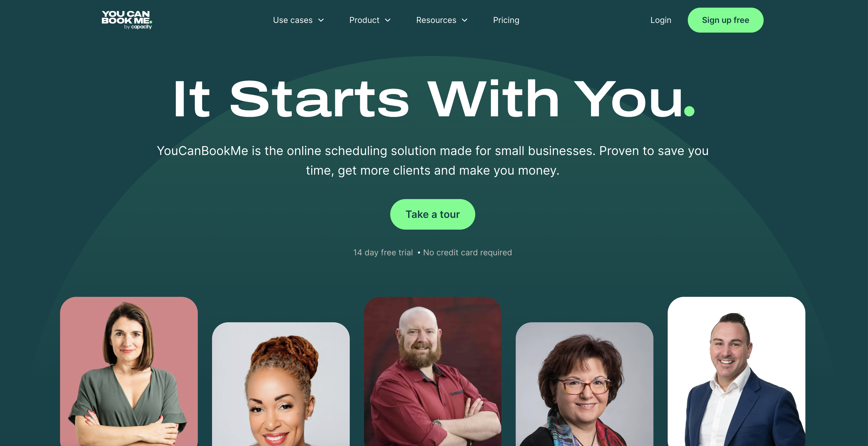Click the by capacity text in logo
The image size is (868, 446).
138,27
